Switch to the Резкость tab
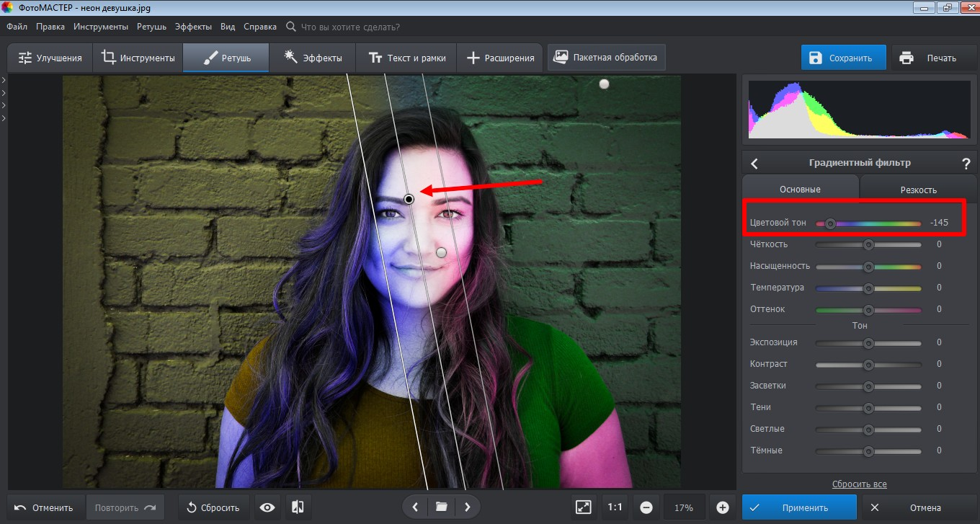This screenshot has width=980, height=524. click(x=918, y=190)
